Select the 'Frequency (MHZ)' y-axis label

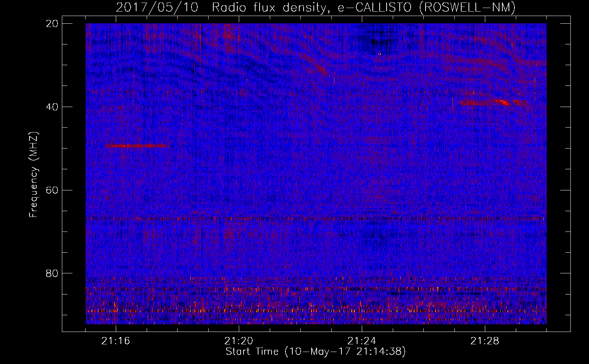click(33, 175)
